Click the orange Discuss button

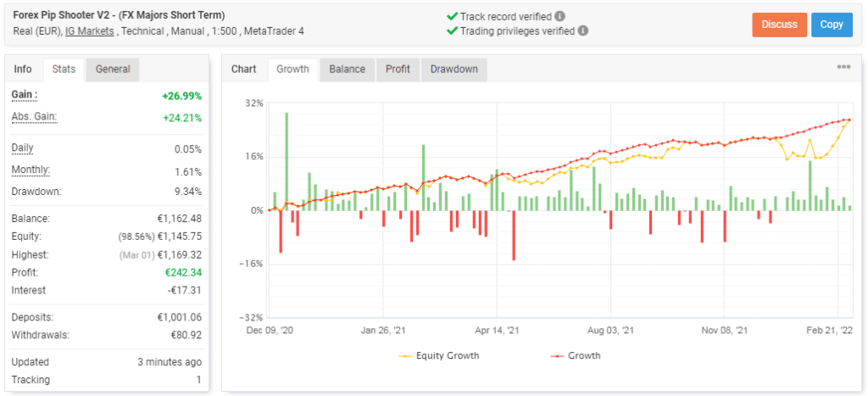point(780,25)
